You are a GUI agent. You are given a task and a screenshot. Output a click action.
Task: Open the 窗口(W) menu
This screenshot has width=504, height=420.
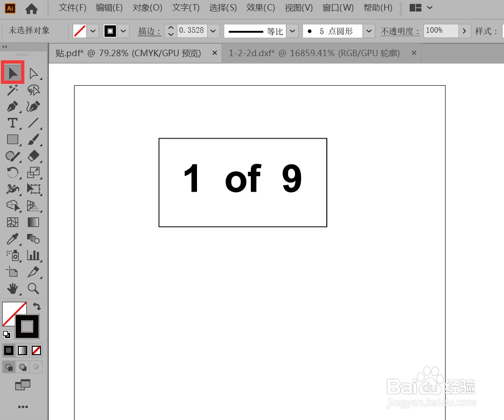[x=338, y=8]
